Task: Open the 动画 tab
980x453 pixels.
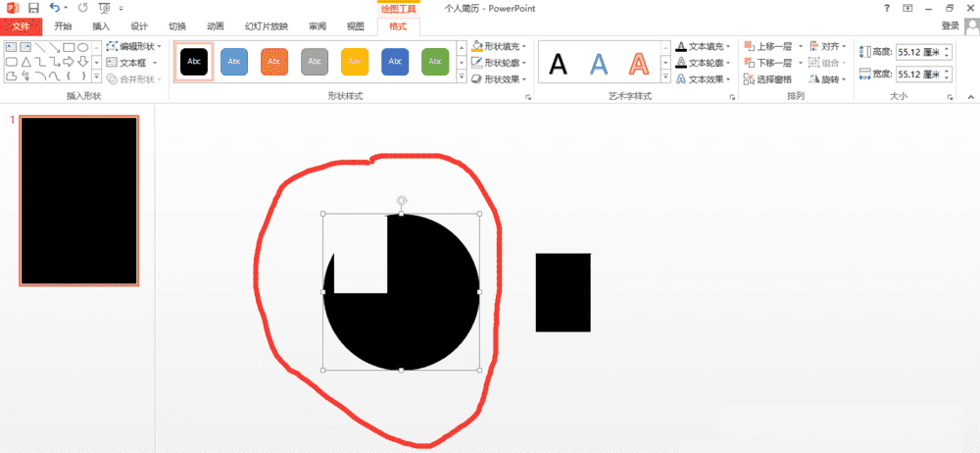Action: pyautogui.click(x=216, y=26)
